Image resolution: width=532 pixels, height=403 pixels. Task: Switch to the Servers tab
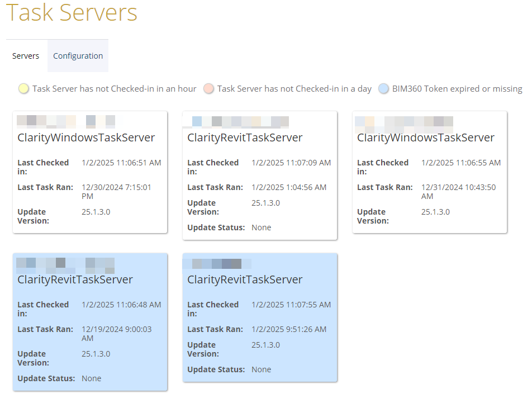point(26,56)
